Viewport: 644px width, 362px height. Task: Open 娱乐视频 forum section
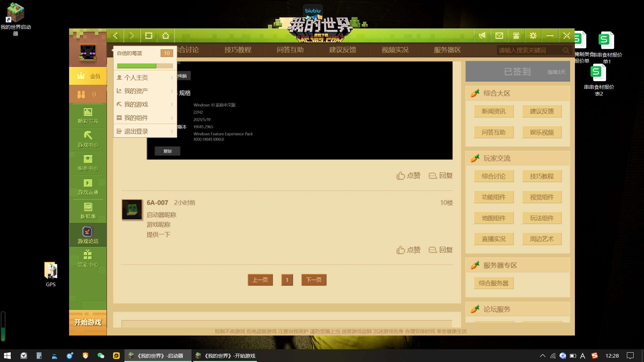pyautogui.click(x=542, y=132)
